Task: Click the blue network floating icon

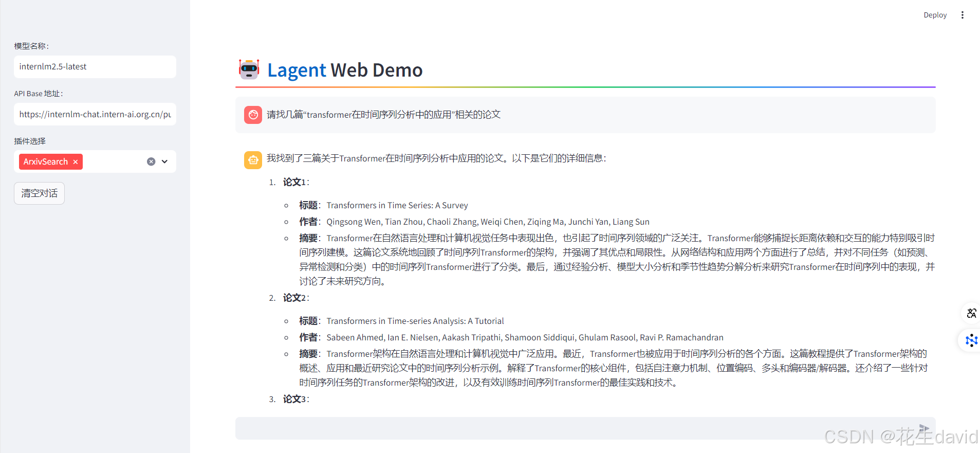Action: (971, 340)
